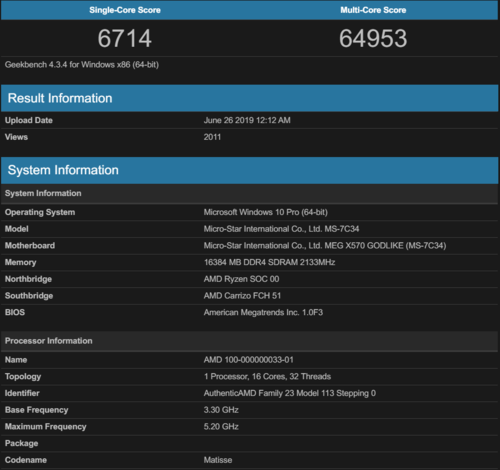Screen dimensions: 500x470
Task: Select 16384 MB DDR4 SDRAM 2133MHz value
Action: click(269, 262)
